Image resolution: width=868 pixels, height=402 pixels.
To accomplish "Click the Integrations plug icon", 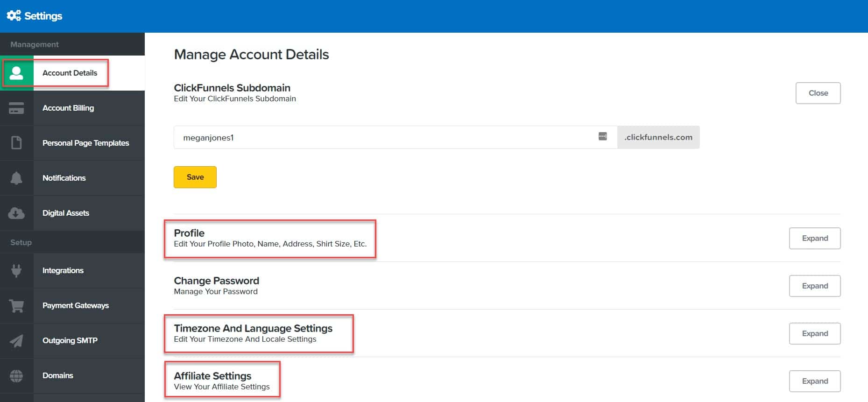I will 16,270.
